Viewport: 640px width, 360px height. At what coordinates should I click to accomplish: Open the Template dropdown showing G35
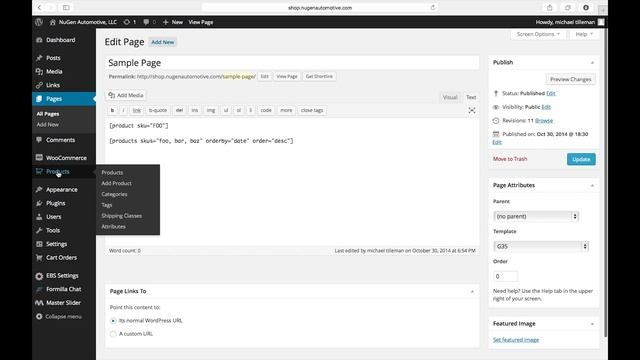[x=541, y=246]
